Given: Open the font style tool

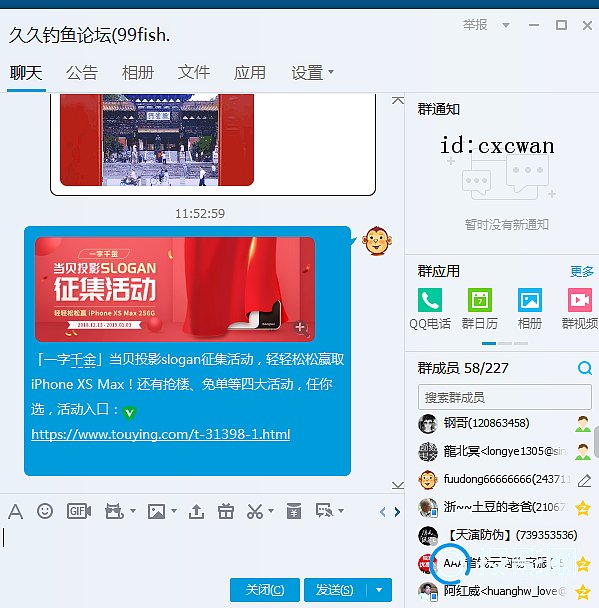Looking at the screenshot, I should click(16, 511).
